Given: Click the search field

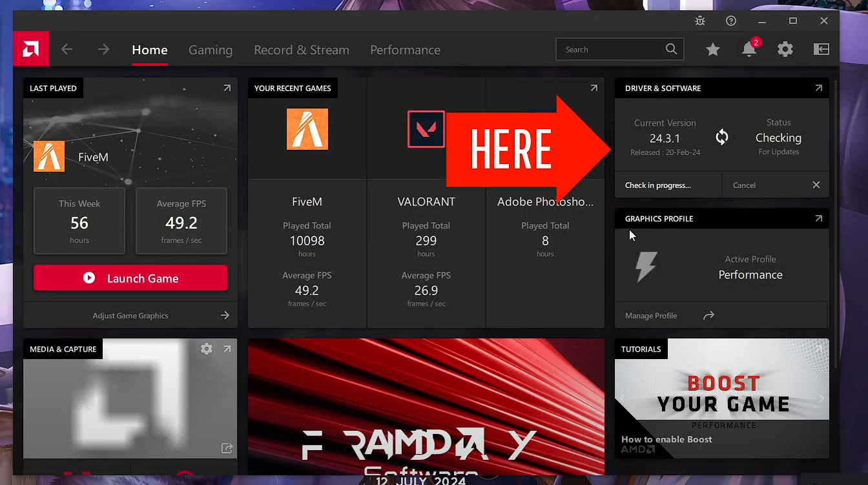Looking at the screenshot, I should [614, 48].
